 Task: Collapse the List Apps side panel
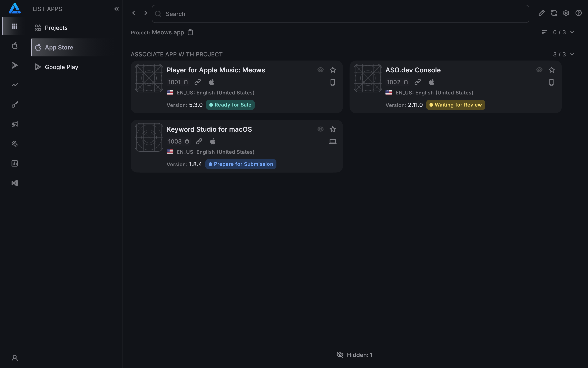116,9
